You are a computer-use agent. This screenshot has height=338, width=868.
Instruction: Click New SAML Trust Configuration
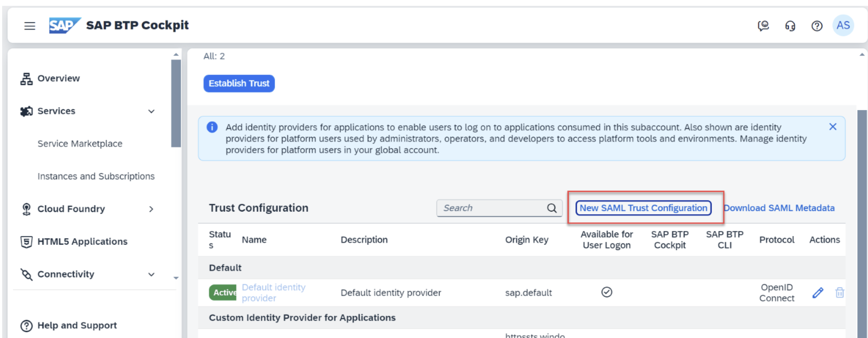(643, 208)
